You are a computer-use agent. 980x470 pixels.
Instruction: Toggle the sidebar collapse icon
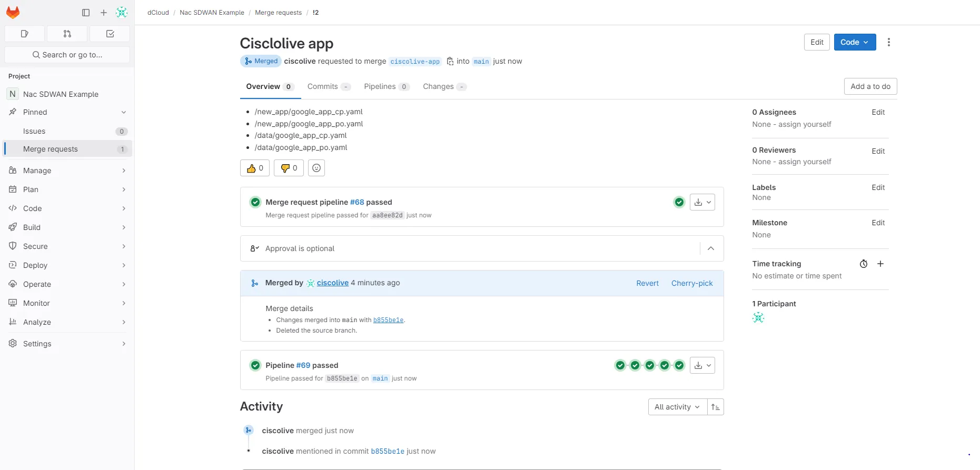(x=86, y=13)
